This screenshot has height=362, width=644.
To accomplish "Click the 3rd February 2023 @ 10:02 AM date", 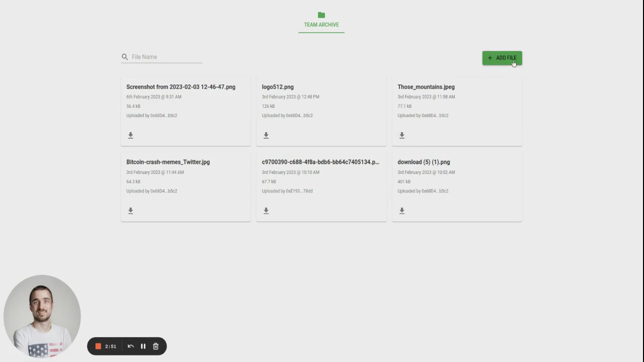I will pos(426,172).
